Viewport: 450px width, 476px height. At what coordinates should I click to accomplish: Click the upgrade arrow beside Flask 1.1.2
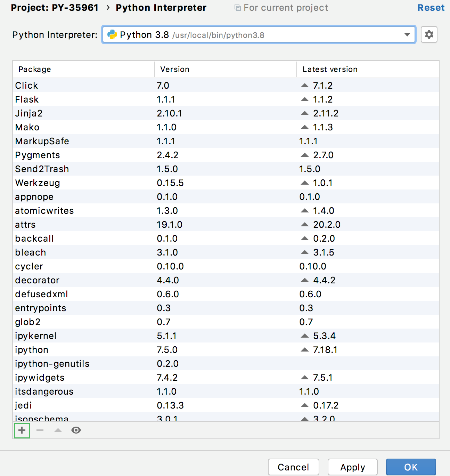305,99
